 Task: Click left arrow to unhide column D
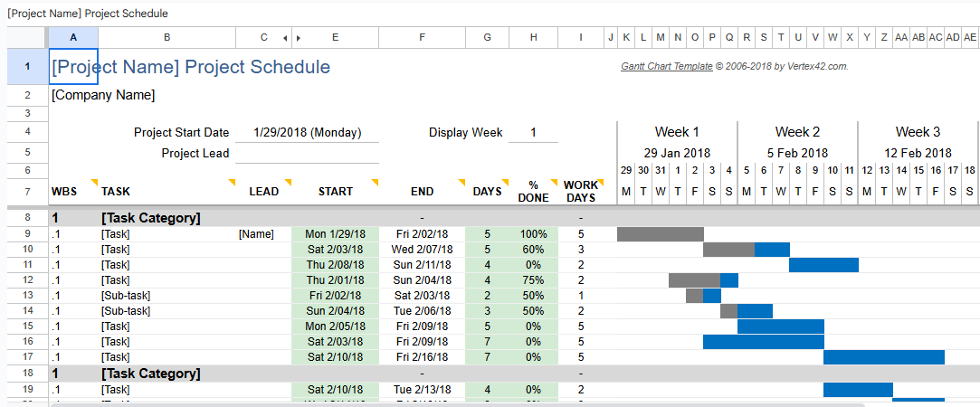286,38
